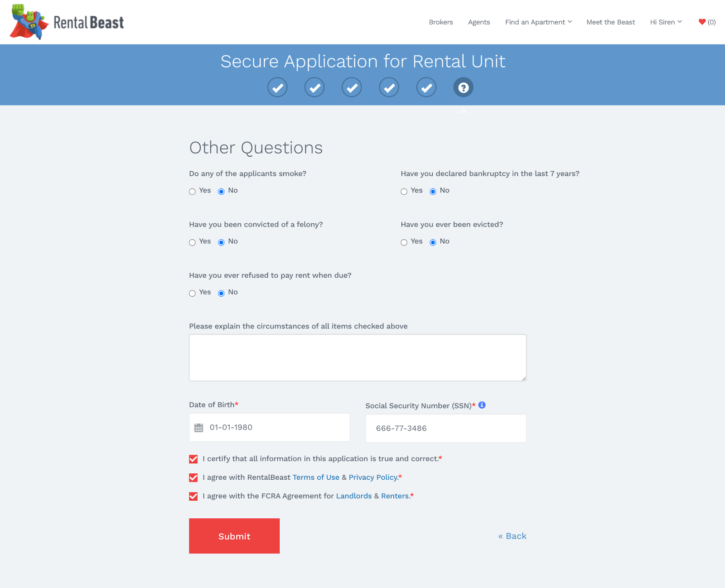Image resolution: width=725 pixels, height=588 pixels.
Task: Uncheck the certify information is true checkbox
Action: [193, 459]
